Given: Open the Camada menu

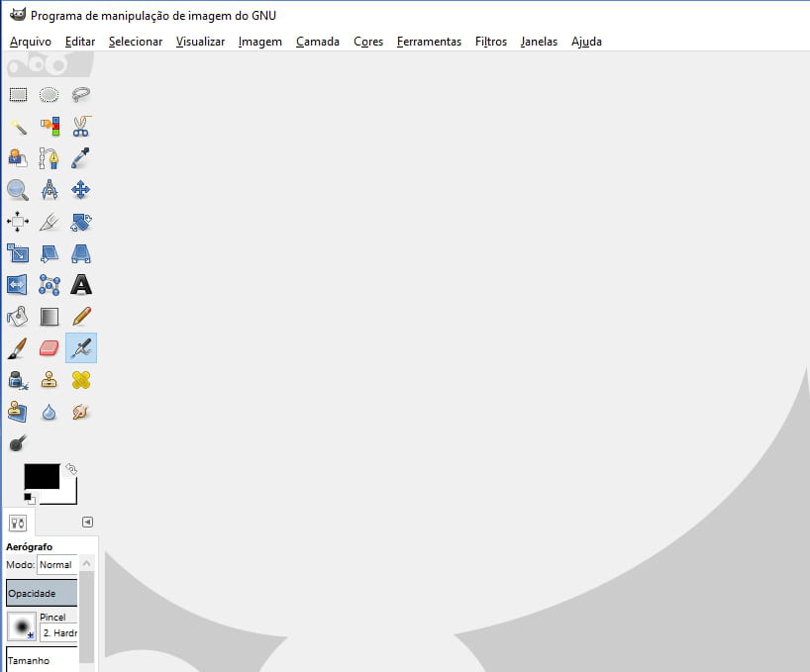Looking at the screenshot, I should [317, 42].
